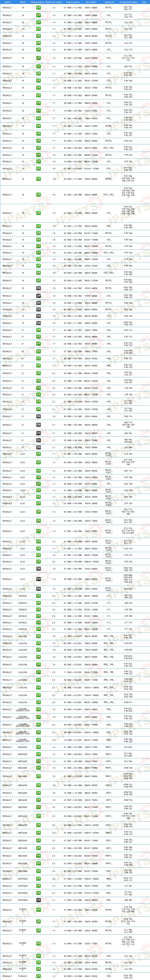The image size is (150, 980).
Task: Click petrol icon in E6J 700, E6J 701 row
Action: (38, 8)
